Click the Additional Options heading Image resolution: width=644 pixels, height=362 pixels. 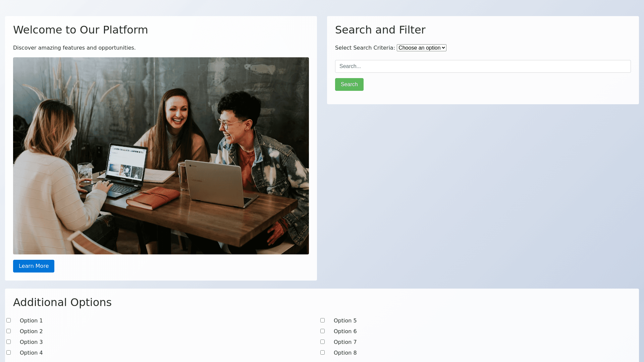[x=62, y=302]
